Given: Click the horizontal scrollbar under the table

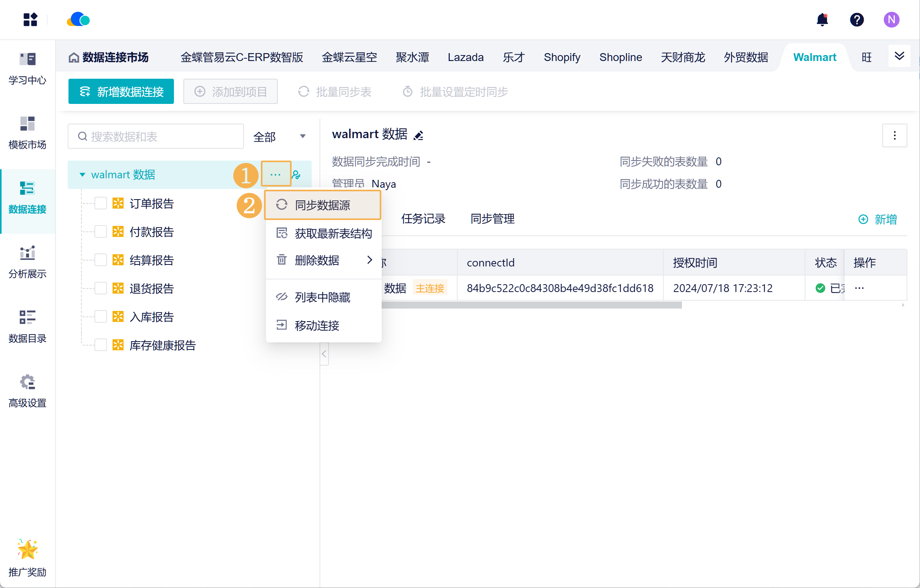Looking at the screenshot, I should (x=531, y=305).
